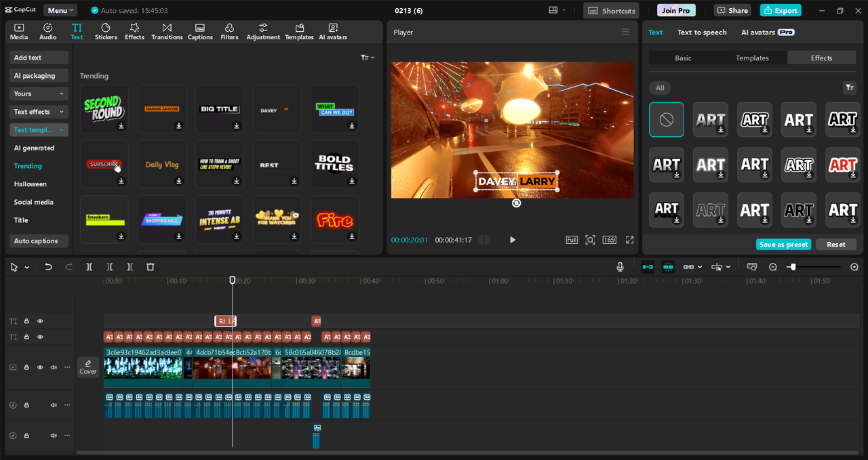Click the Cover edit button on timeline
Screen dimensions: 868x460
coord(88,367)
